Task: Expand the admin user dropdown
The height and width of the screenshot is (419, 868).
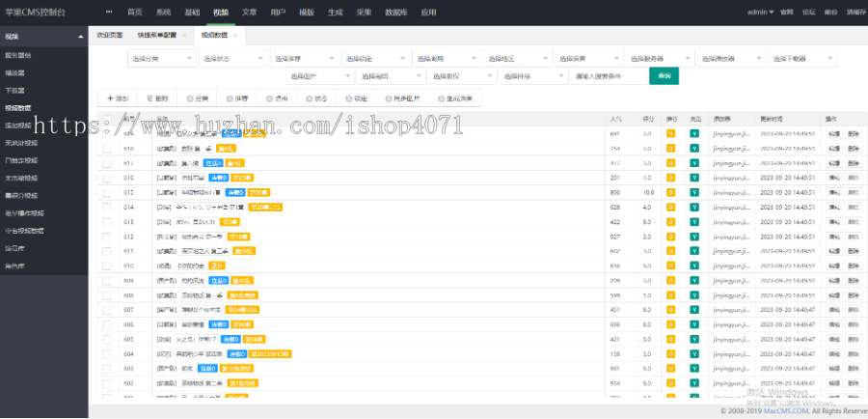Action: point(761,13)
